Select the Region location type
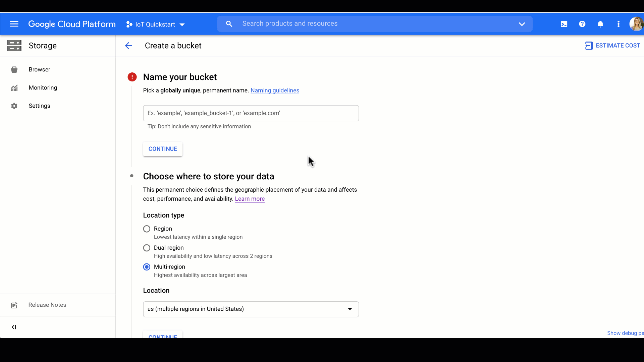The height and width of the screenshot is (362, 644). [x=147, y=229]
